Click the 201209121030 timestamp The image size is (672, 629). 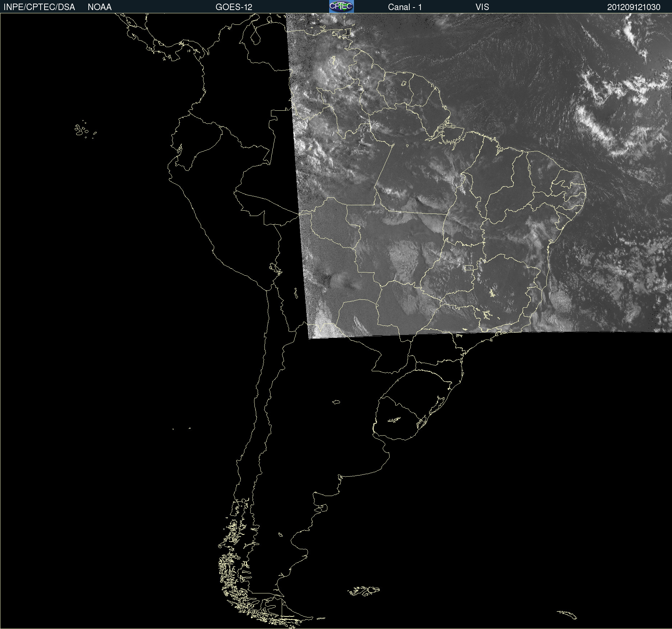coord(634,7)
